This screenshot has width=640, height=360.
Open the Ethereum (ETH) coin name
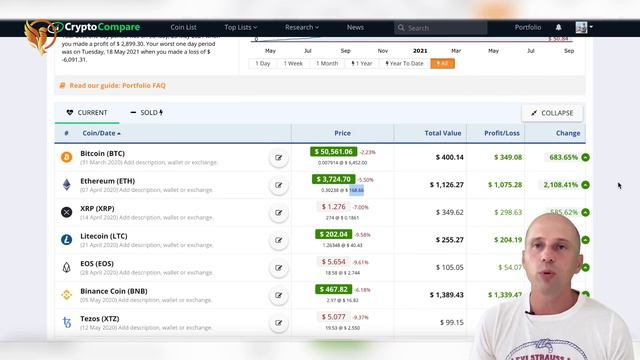(x=107, y=181)
